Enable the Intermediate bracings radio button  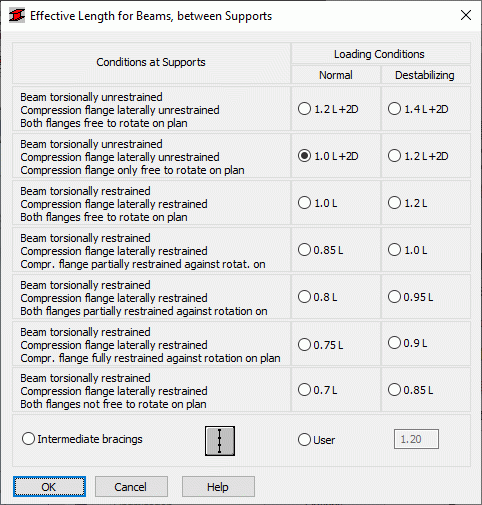pyautogui.click(x=82, y=439)
